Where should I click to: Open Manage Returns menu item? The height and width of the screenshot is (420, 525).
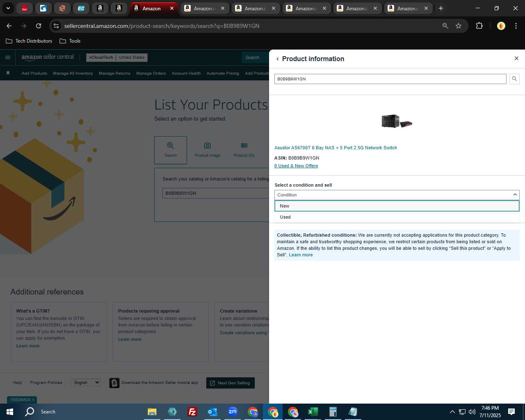(x=114, y=73)
